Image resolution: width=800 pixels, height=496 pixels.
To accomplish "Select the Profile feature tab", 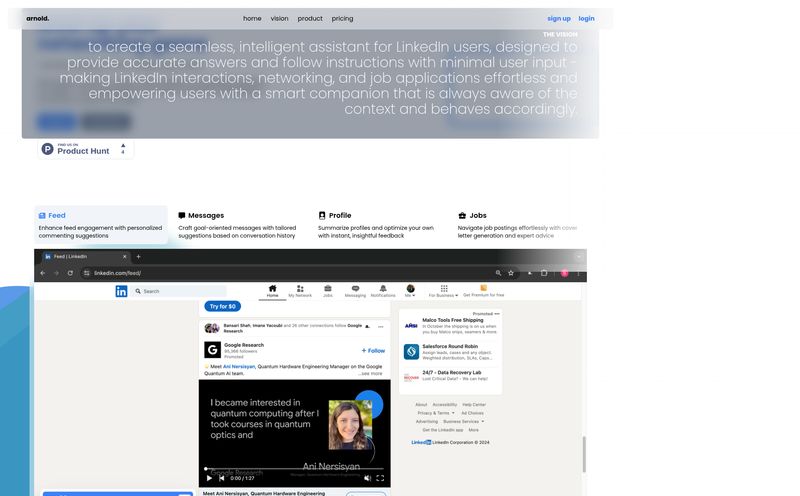I will point(379,225).
